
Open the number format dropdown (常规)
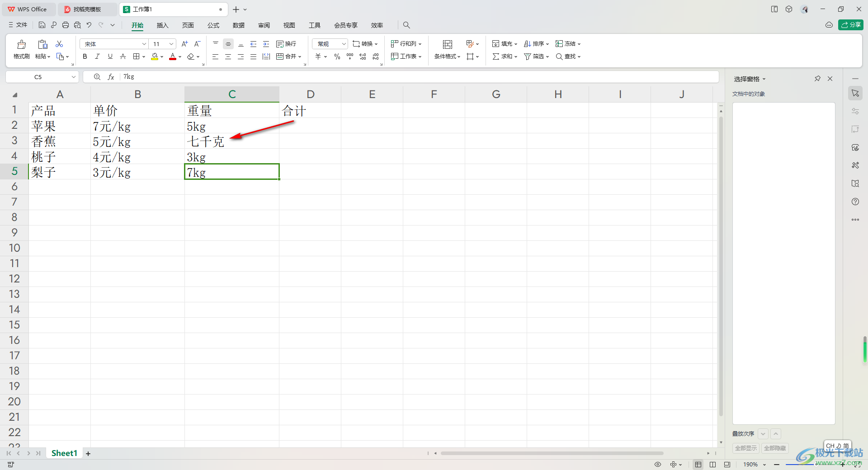(x=344, y=44)
